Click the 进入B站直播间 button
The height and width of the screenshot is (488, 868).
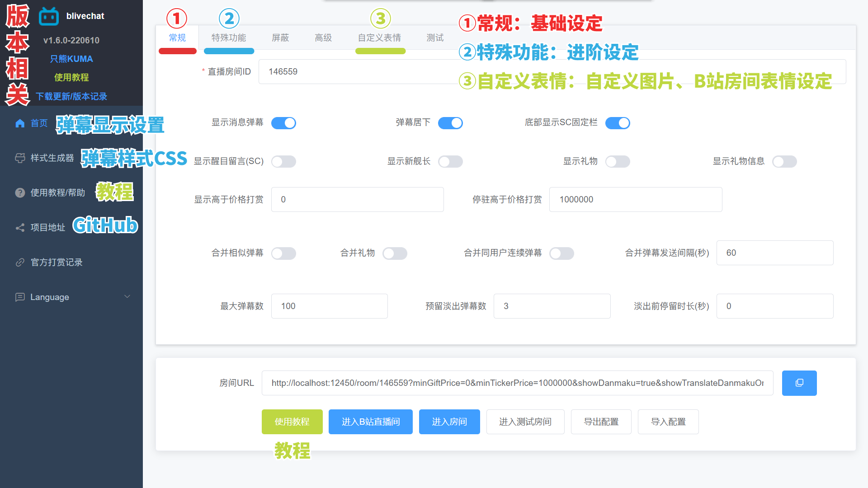coord(370,422)
